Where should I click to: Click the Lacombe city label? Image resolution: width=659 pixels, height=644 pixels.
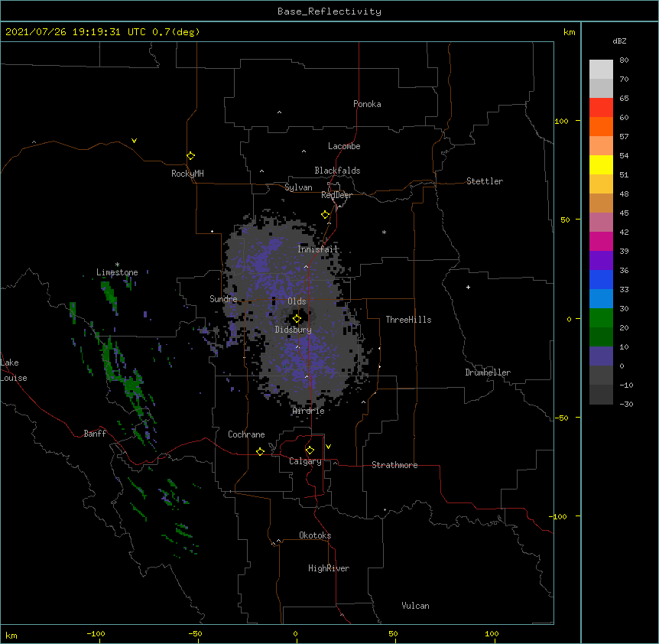[x=344, y=146]
